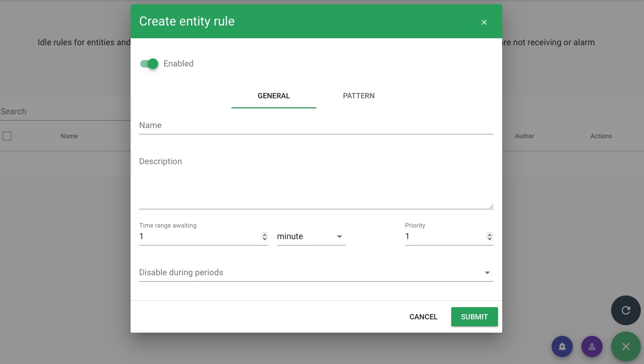644x364 pixels.
Task: Click the green X floating action button
Action: [626, 346]
